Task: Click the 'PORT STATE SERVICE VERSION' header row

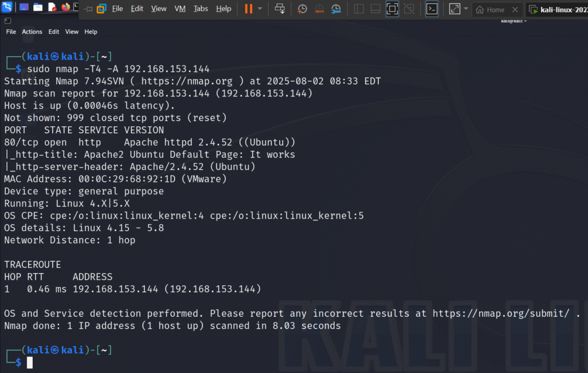Action: (84, 130)
